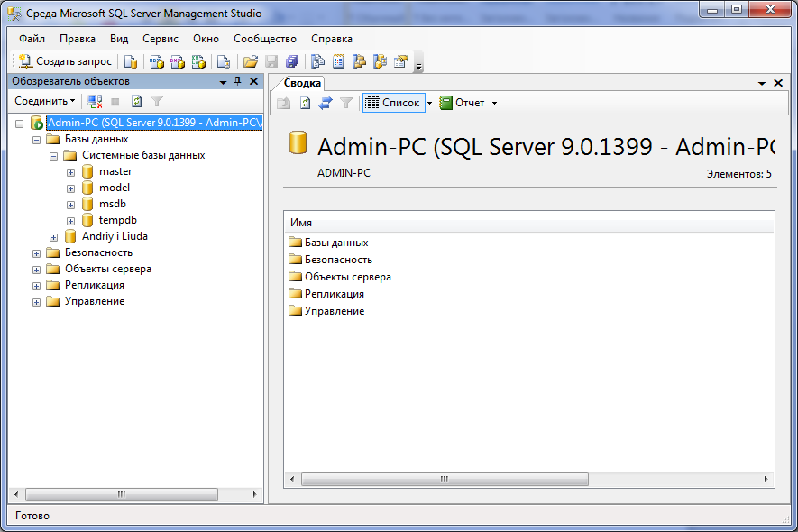Click the Open File folder icon

click(250, 61)
